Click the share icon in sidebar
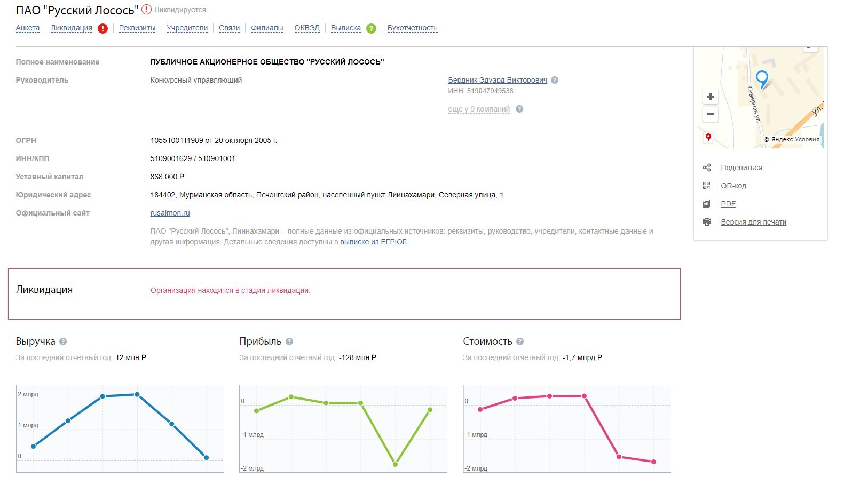The width and height of the screenshot is (868, 477). pyautogui.click(x=707, y=168)
